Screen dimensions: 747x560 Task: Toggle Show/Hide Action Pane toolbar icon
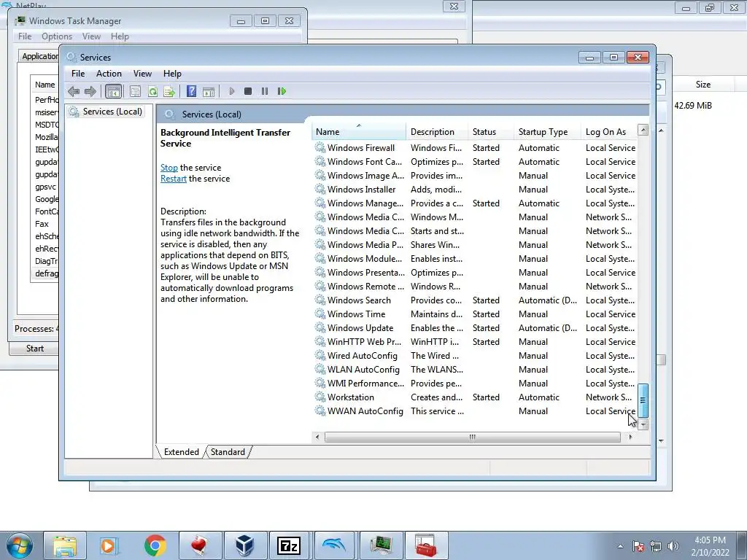click(209, 91)
